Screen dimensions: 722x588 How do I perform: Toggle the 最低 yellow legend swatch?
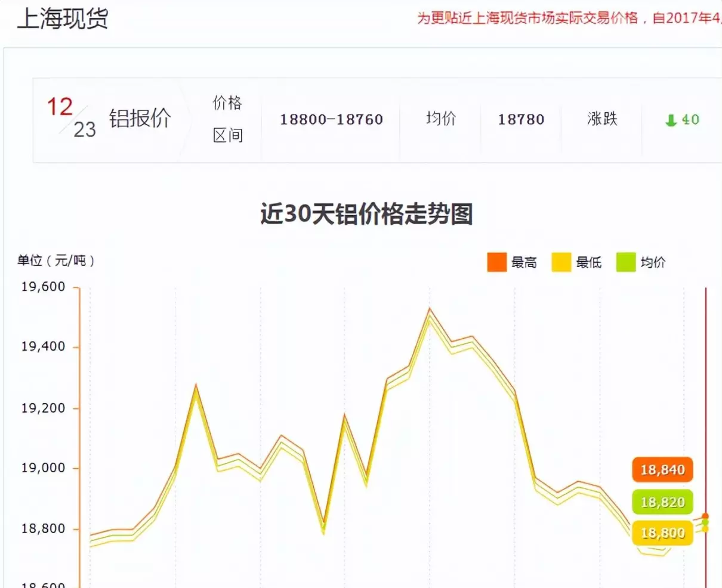click(x=561, y=262)
